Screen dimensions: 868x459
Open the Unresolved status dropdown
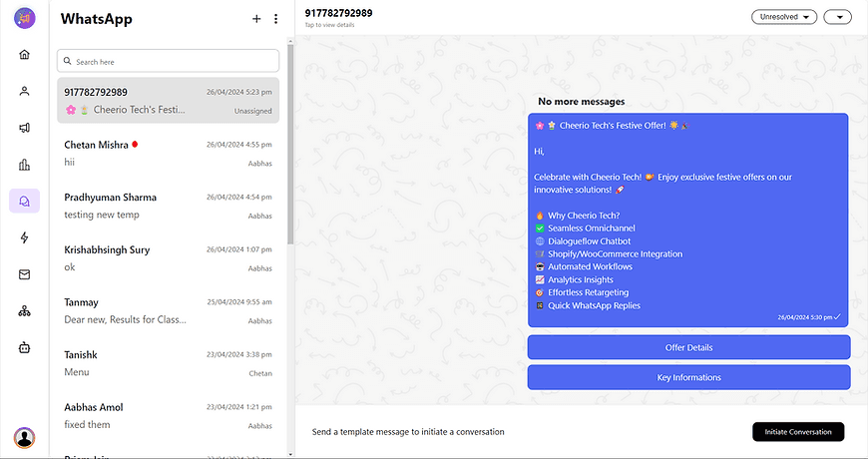pos(784,17)
